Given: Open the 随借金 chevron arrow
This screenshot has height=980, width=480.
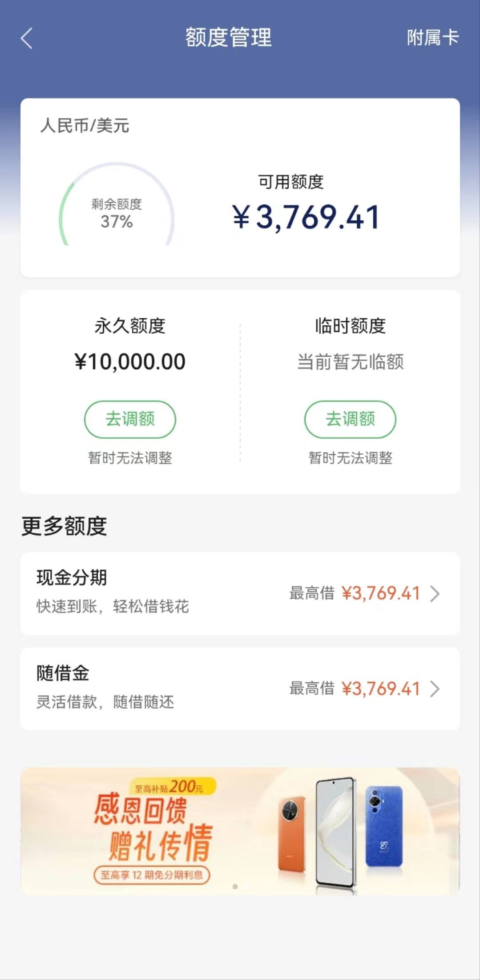Looking at the screenshot, I should [435, 689].
